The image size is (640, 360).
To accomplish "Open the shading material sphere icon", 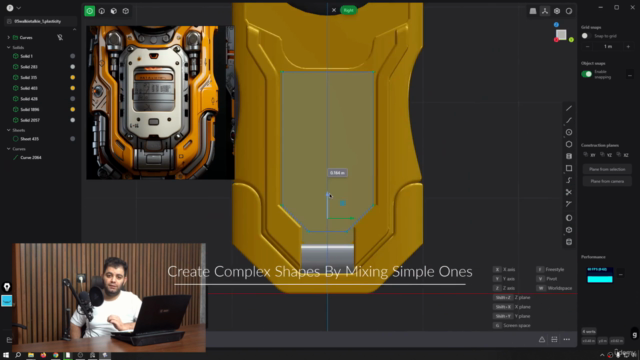I will (569, 11).
